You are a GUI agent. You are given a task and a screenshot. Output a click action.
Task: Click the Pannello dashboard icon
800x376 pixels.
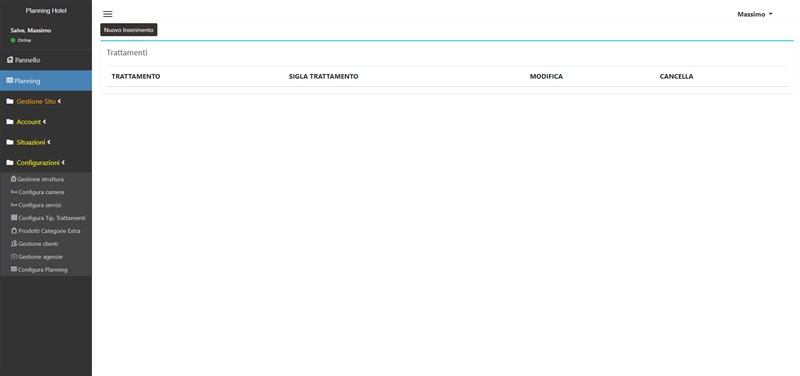point(10,60)
